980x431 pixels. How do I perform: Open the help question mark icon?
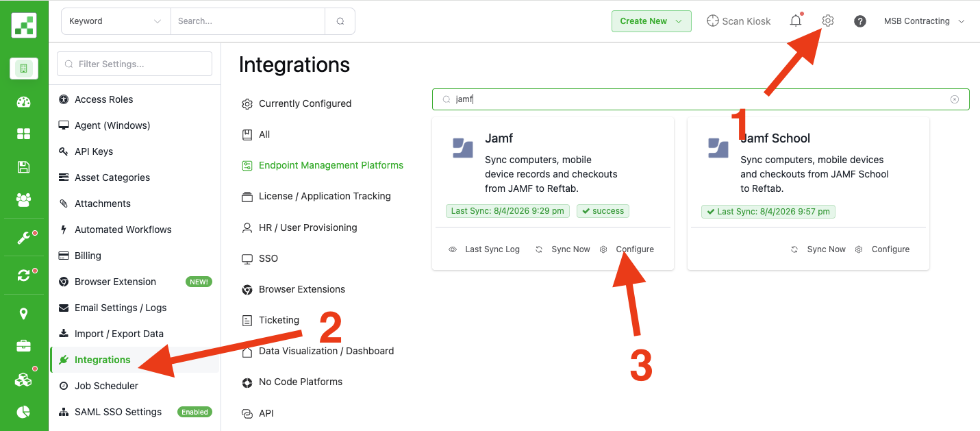(x=860, y=21)
